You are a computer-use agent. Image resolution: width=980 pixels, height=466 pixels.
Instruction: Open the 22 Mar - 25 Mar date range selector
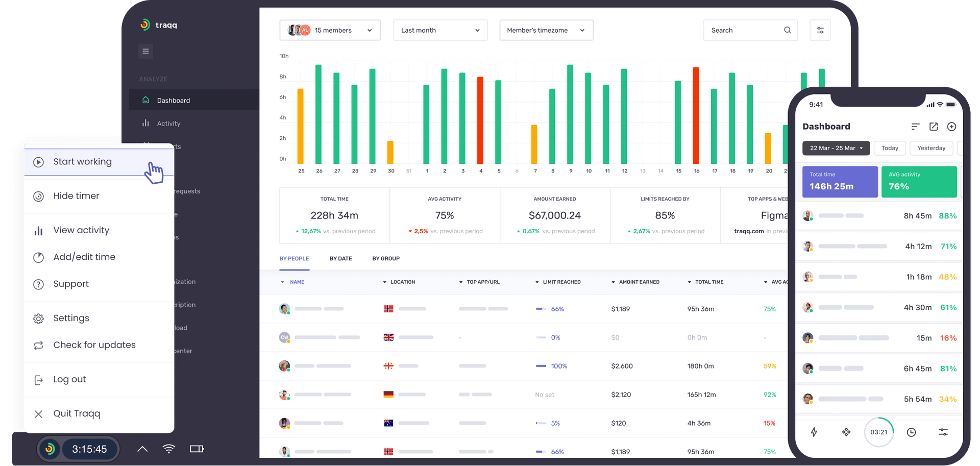tap(836, 148)
